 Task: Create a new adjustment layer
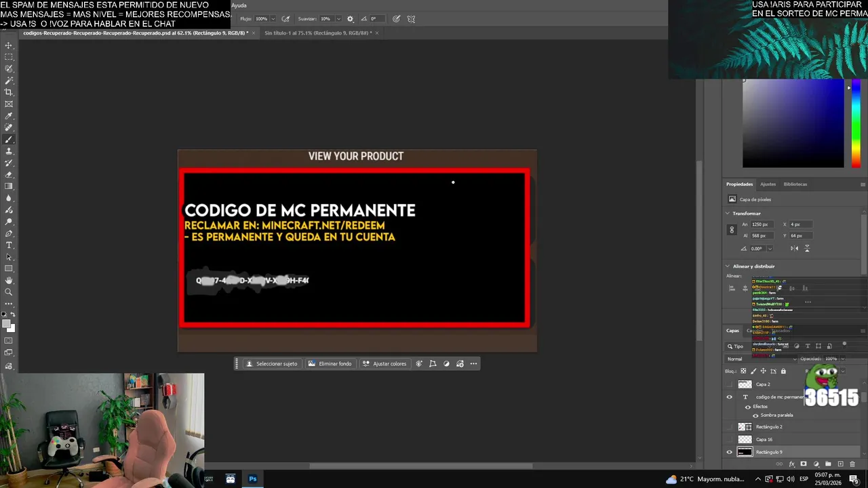(x=816, y=464)
